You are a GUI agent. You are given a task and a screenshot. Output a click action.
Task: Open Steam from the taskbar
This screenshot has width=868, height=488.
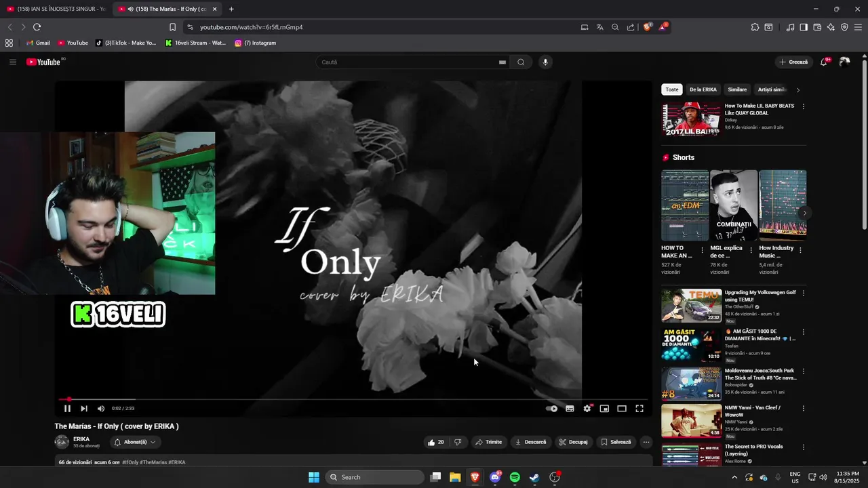click(534, 477)
